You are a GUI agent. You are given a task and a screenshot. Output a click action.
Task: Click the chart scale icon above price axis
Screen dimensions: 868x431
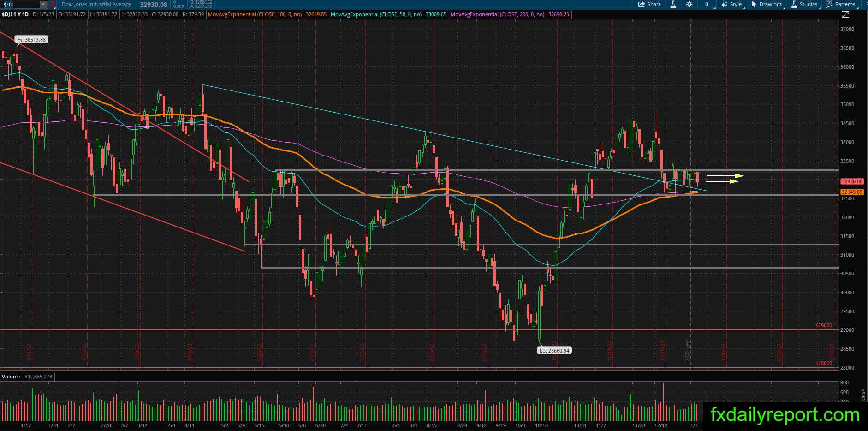click(x=845, y=14)
